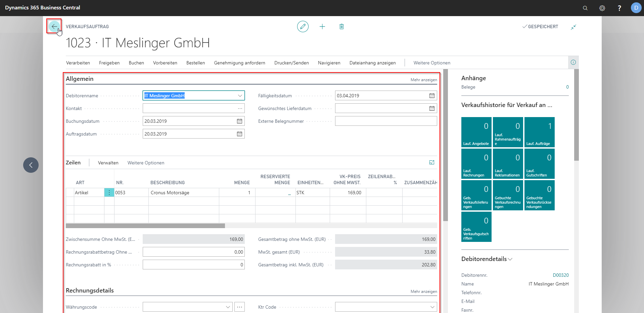
Task: Open Debitorenname dropdown
Action: (240, 96)
